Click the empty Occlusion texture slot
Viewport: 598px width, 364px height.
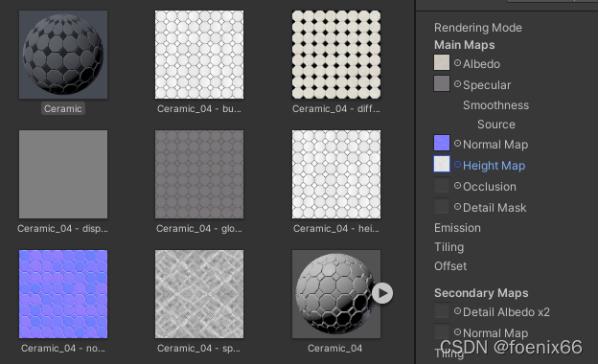coord(442,185)
